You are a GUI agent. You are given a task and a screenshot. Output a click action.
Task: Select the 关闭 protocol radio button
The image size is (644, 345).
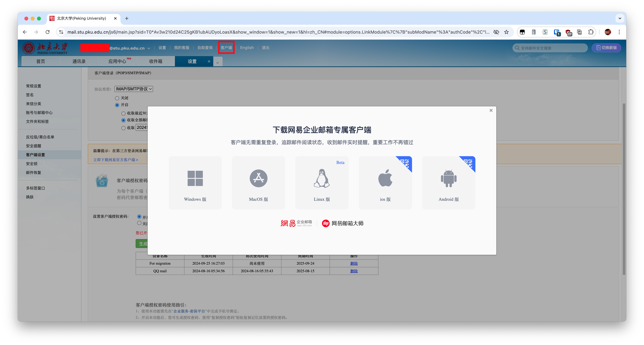117,98
